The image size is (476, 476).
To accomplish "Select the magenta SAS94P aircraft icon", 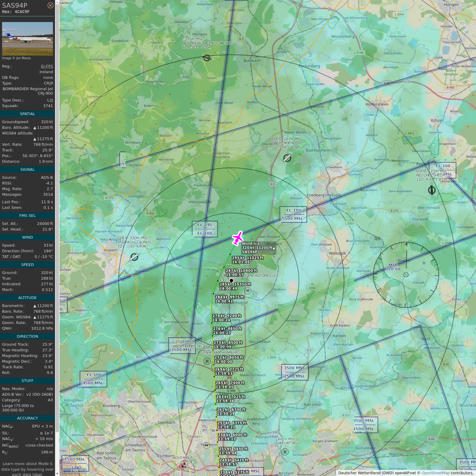I will [237, 238].
